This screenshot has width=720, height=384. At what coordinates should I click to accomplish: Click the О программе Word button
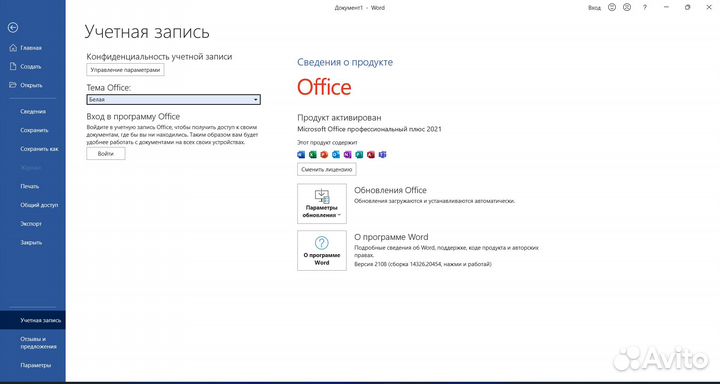click(x=322, y=250)
